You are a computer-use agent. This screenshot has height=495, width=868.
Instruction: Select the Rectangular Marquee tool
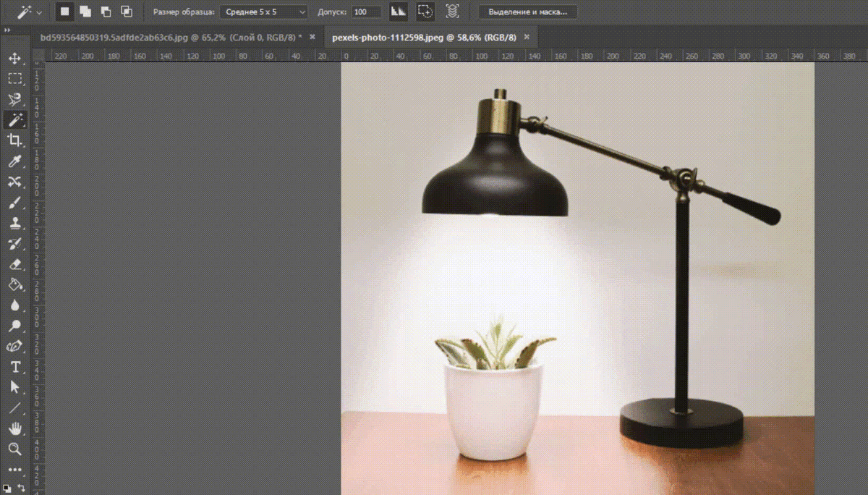tap(14, 79)
